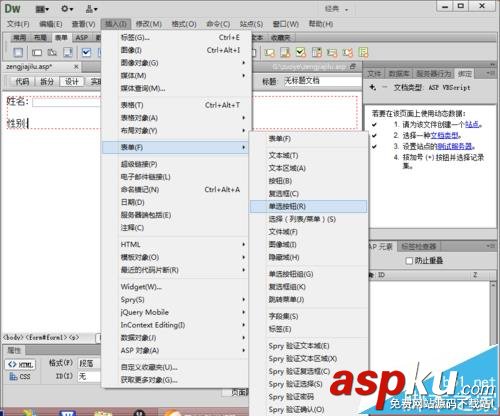500x416 pixels.
Task: Select 复选框(C) in form submenu
Action: tap(308, 193)
